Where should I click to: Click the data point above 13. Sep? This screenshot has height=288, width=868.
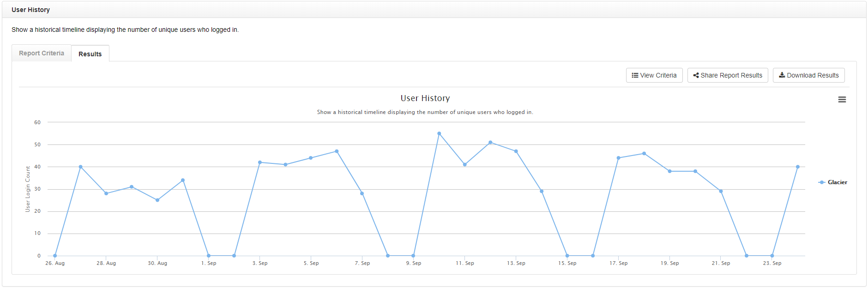[x=516, y=151]
